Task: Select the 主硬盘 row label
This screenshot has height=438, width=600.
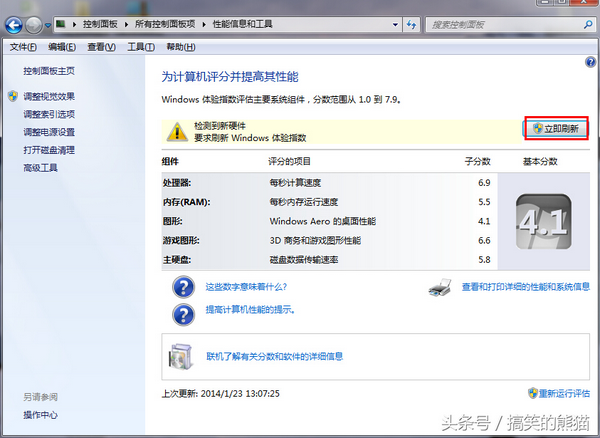Action: point(176,260)
